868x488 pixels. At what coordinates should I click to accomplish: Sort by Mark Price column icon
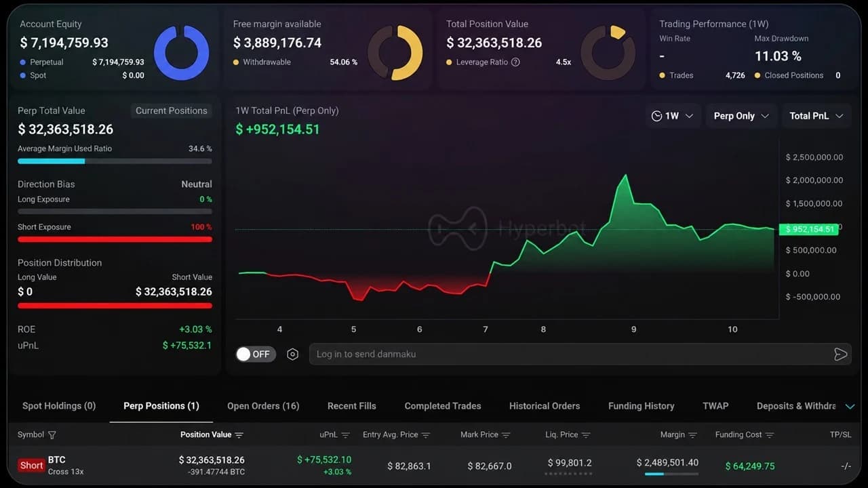click(506, 435)
